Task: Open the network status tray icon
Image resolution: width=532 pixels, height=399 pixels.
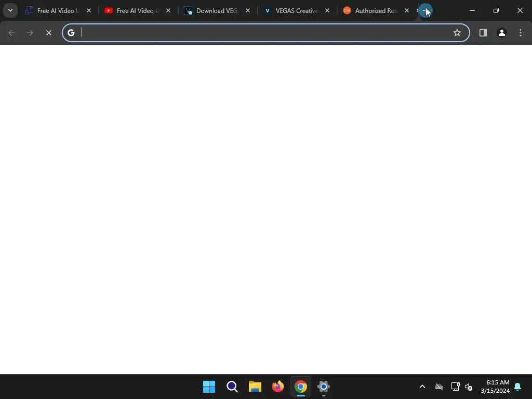Action: coord(455,387)
